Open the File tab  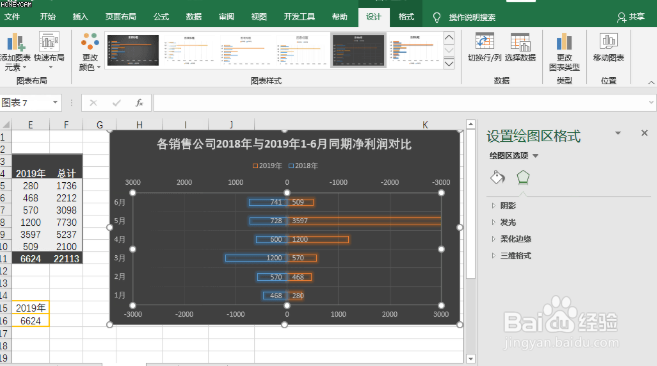(12, 17)
